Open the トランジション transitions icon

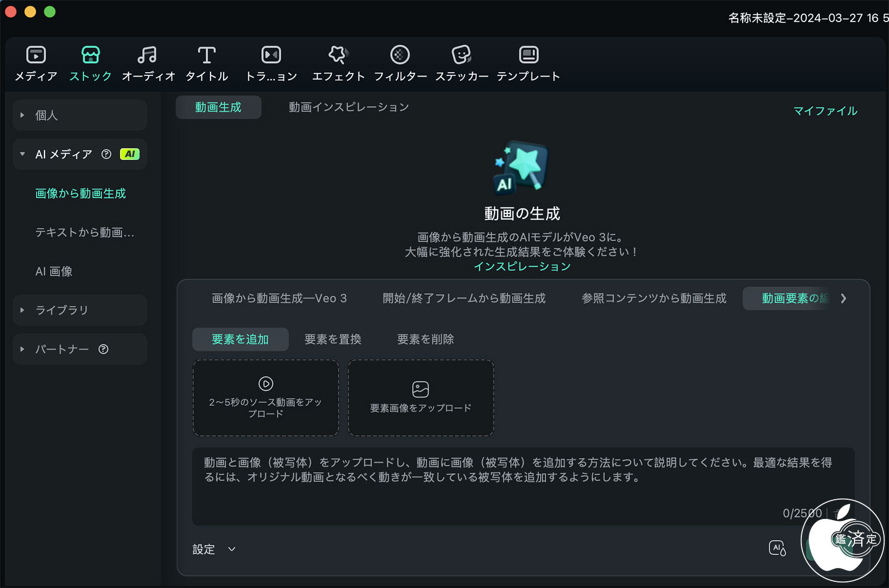coord(271,55)
